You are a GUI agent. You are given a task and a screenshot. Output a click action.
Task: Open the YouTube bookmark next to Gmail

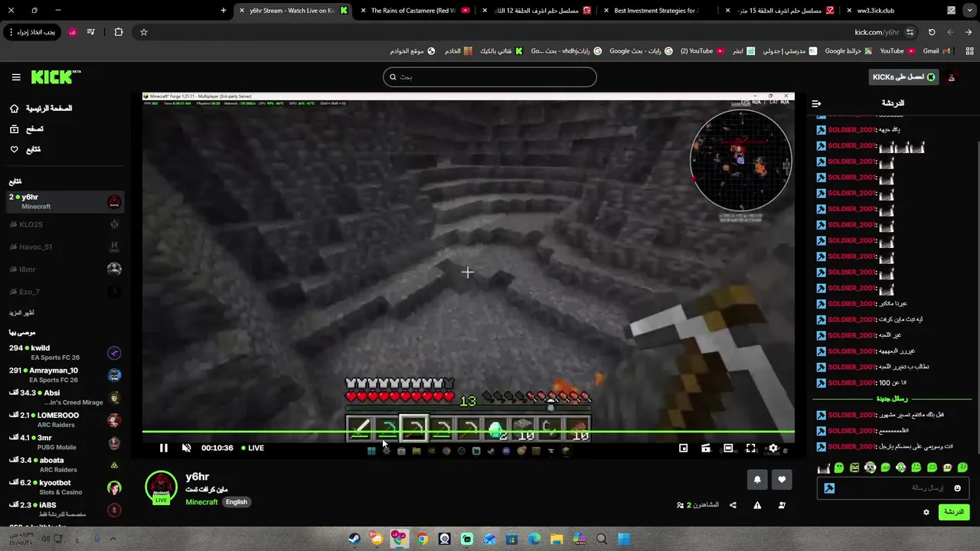coord(897,51)
